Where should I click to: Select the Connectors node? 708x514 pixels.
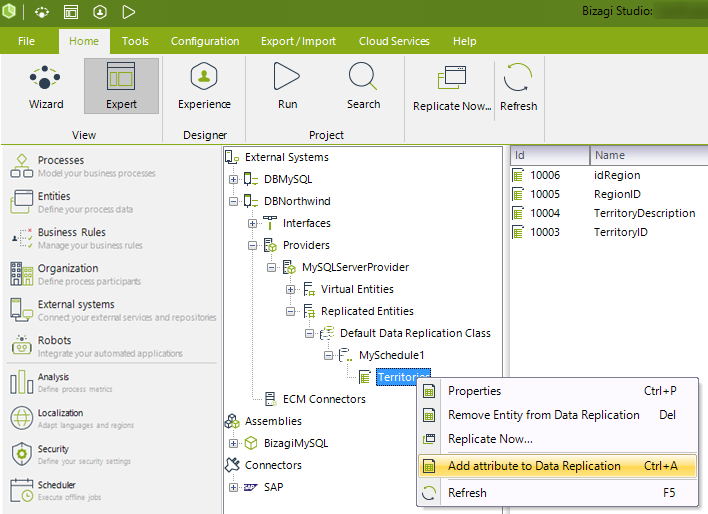(273, 465)
